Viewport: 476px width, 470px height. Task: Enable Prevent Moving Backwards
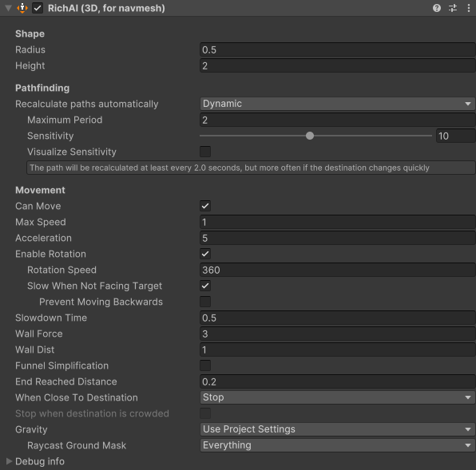[x=205, y=302]
